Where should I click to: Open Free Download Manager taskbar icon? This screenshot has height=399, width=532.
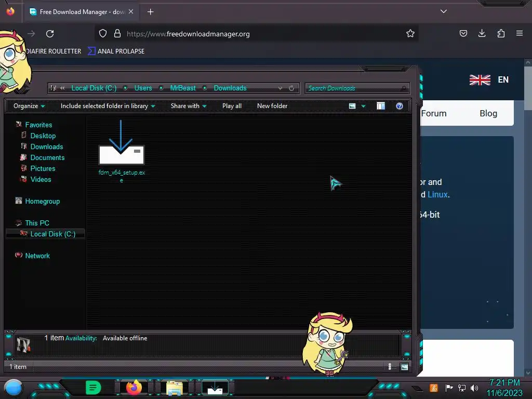pos(215,388)
